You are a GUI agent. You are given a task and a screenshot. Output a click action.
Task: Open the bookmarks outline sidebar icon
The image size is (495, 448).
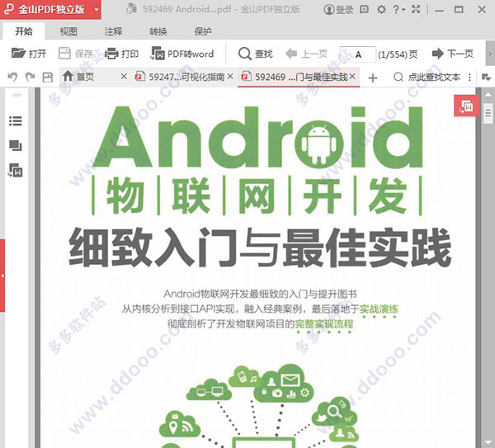(16, 121)
